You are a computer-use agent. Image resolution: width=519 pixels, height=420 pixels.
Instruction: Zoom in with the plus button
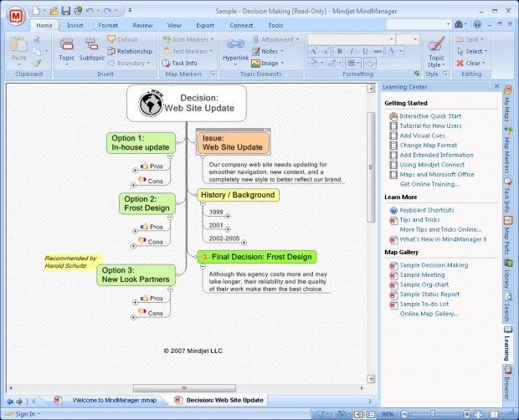pyautogui.click(x=467, y=414)
